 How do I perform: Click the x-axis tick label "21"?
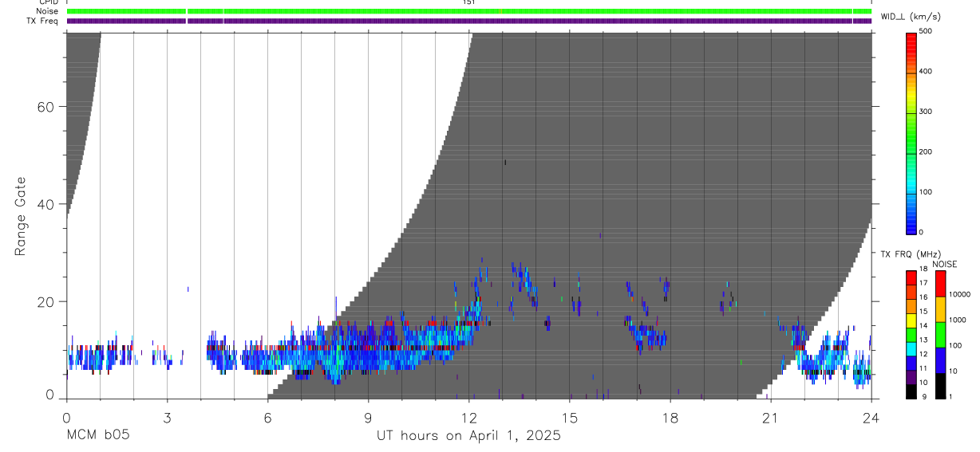[x=771, y=417]
